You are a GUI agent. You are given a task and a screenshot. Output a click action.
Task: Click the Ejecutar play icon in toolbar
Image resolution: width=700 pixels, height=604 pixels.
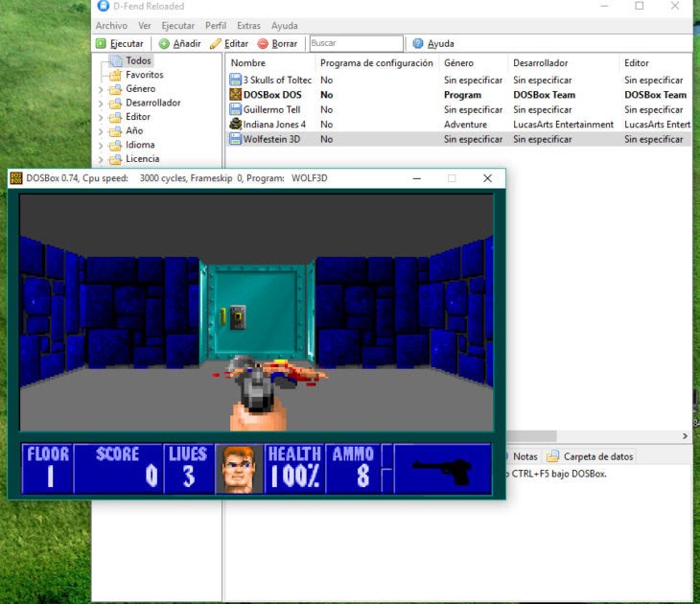pos(101,43)
